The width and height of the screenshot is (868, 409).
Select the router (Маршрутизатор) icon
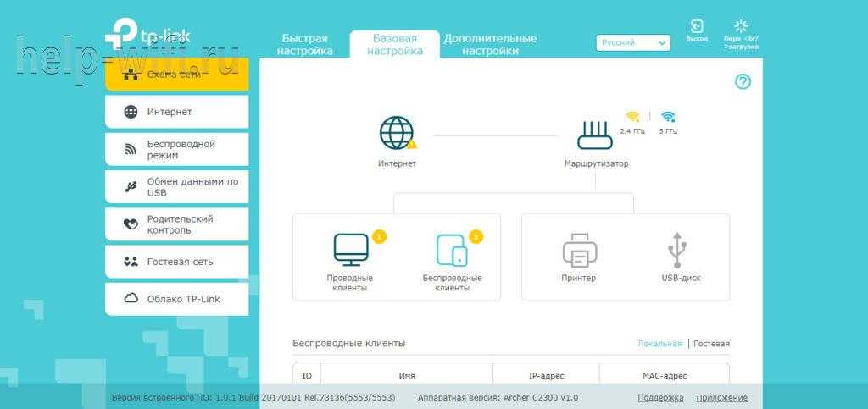595,135
